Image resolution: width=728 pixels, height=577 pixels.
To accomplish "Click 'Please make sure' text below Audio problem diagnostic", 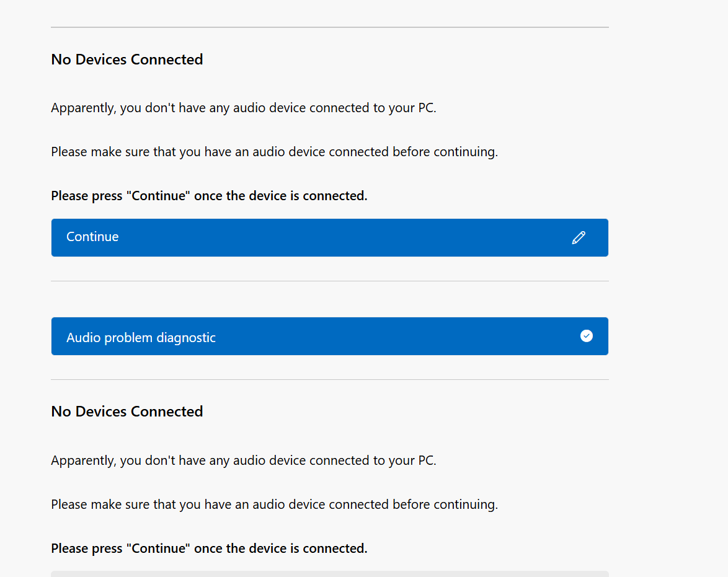I will (274, 504).
